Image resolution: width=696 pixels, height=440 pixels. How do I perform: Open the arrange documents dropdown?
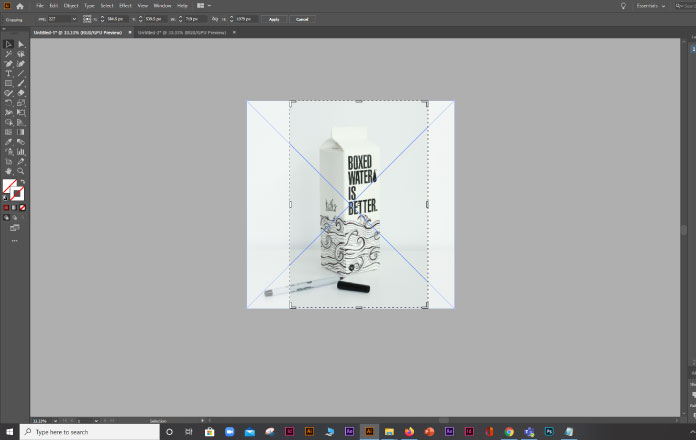click(204, 6)
